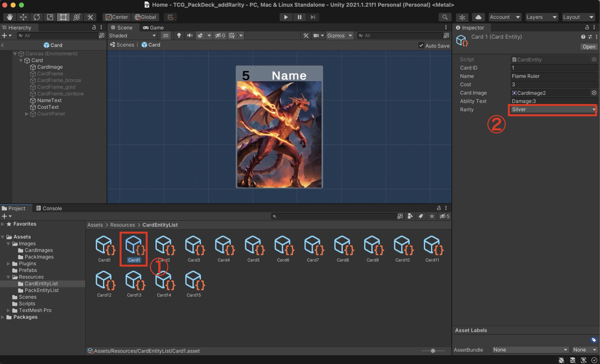Click the search magnifier icon in toolbar
The image size is (600, 364).
pyautogui.click(x=445, y=17)
